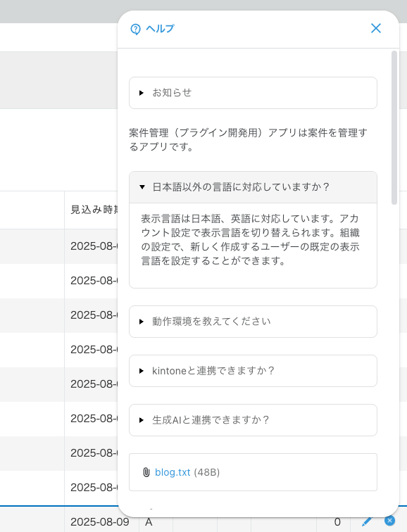Click the triangle beside 生成AIと連携
The width and height of the screenshot is (407, 532).
click(142, 420)
